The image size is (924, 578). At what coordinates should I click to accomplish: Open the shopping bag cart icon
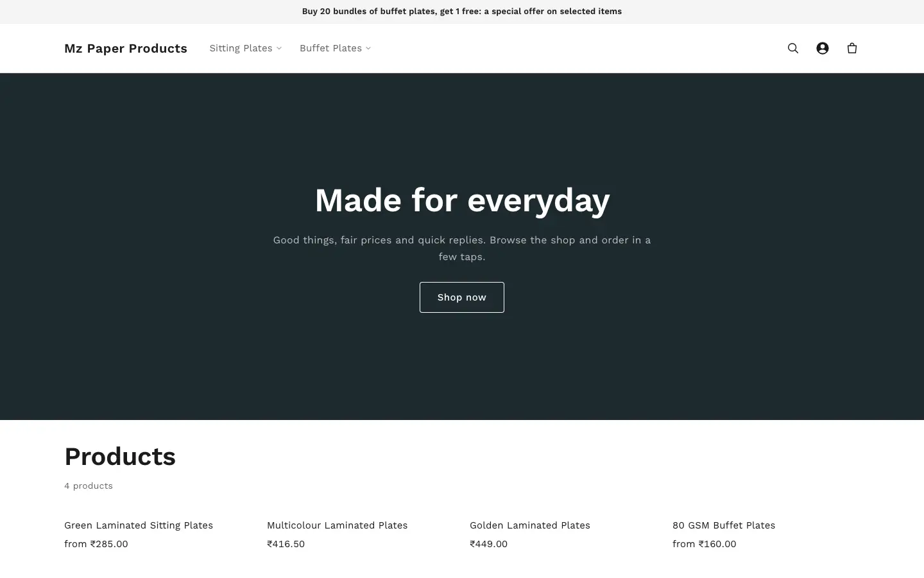[x=852, y=48]
